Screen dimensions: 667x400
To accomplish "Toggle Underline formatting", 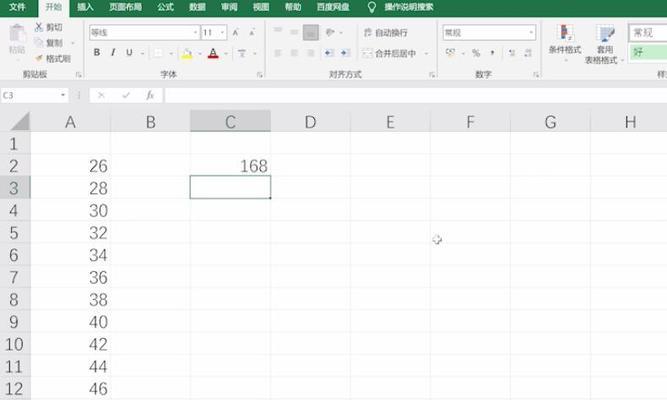I will click(129, 52).
